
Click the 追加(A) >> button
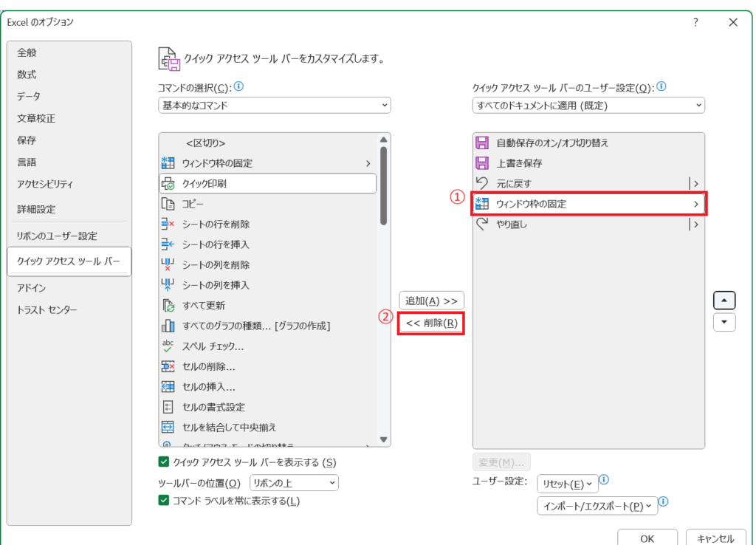[431, 301]
